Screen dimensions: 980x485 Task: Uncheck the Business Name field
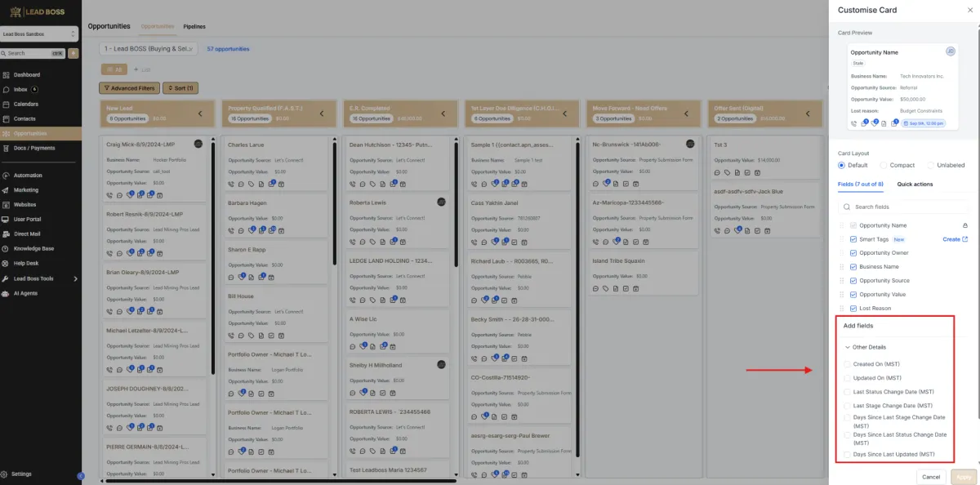point(853,267)
